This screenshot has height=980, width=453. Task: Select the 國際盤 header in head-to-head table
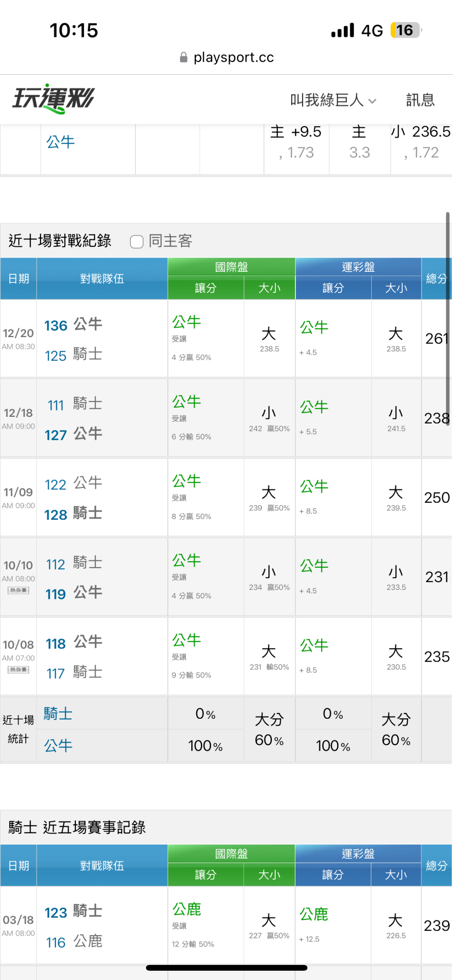point(231,267)
